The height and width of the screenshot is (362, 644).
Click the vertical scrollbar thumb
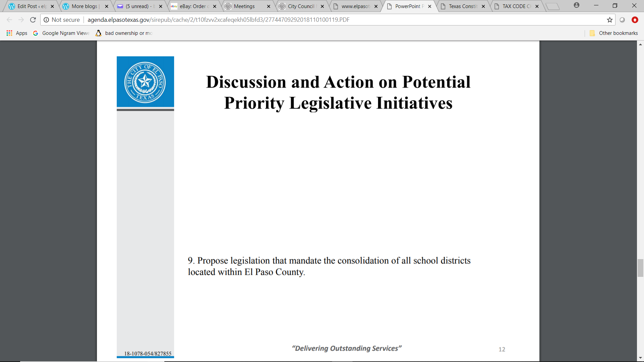pos(640,268)
